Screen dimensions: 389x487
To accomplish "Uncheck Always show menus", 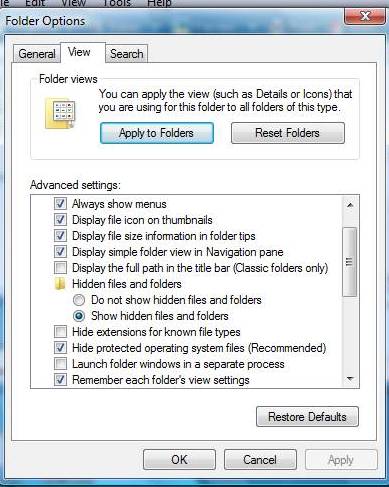I will click(x=60, y=204).
